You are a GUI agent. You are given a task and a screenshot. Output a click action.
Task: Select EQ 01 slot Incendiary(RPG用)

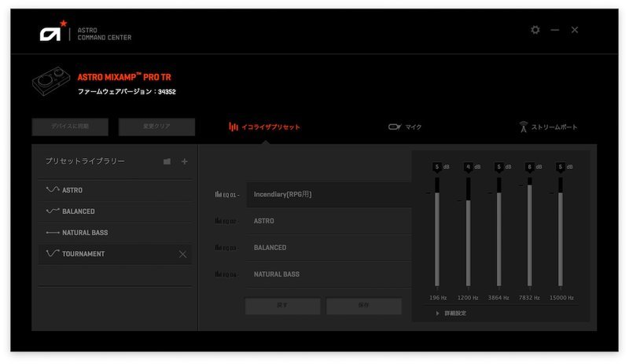329,194
